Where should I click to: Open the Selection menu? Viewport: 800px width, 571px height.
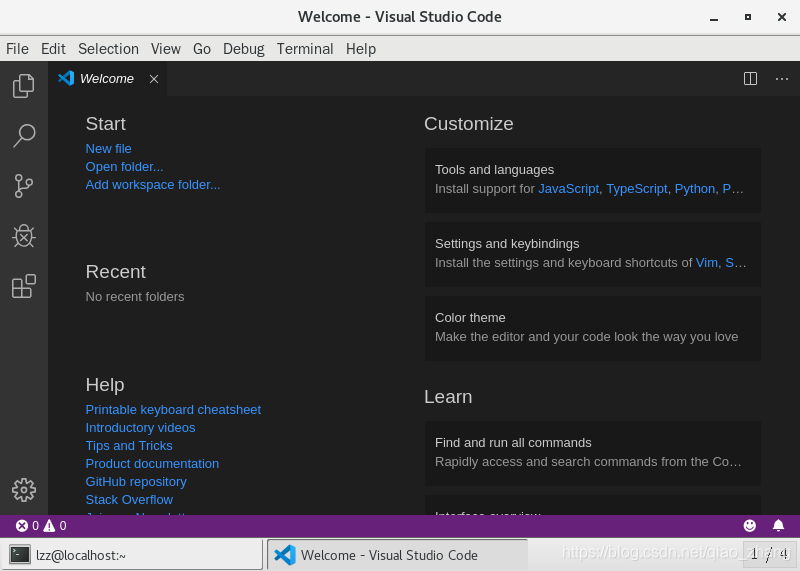[108, 49]
